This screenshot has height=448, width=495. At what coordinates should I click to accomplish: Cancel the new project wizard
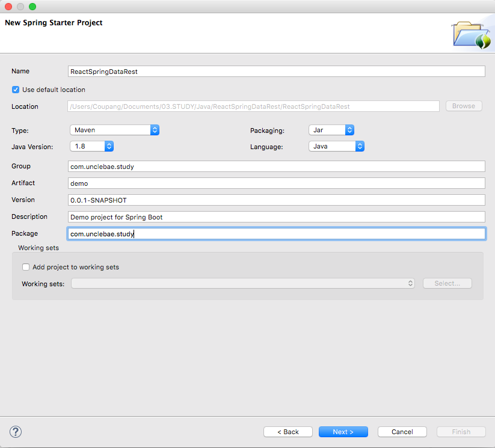coord(402,432)
